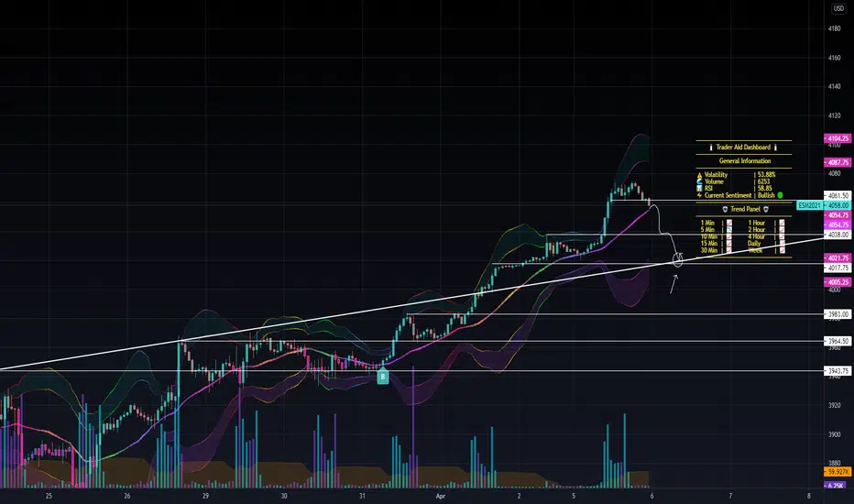854x504 pixels.
Task: Click the 5 Min trend chart icon
Action: pyautogui.click(x=729, y=229)
